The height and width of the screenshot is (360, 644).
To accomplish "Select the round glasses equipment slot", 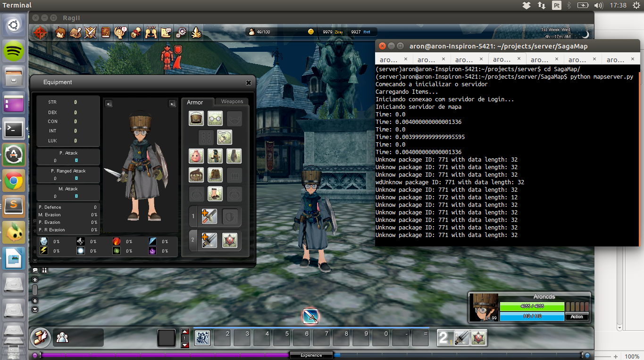I will [215, 118].
